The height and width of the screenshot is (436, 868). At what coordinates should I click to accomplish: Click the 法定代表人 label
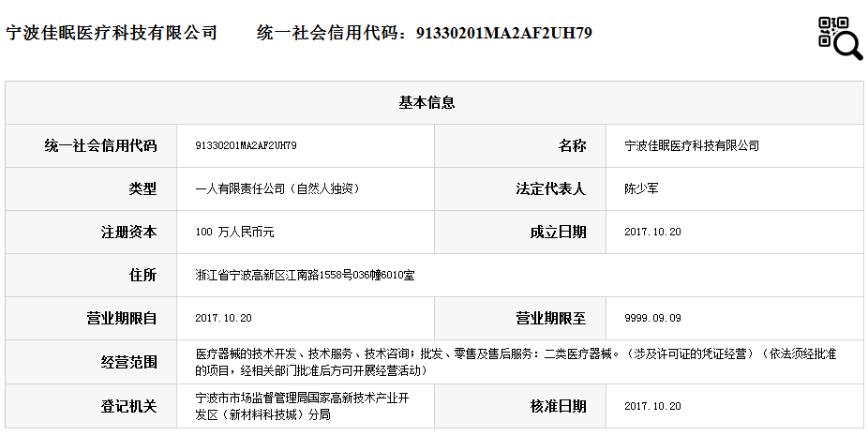point(550,188)
